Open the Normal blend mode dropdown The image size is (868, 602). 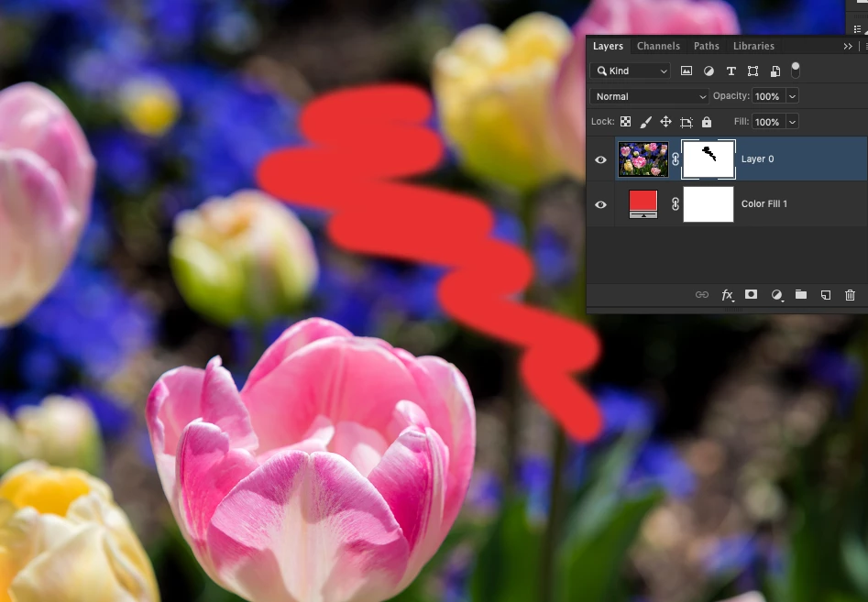[x=649, y=96]
